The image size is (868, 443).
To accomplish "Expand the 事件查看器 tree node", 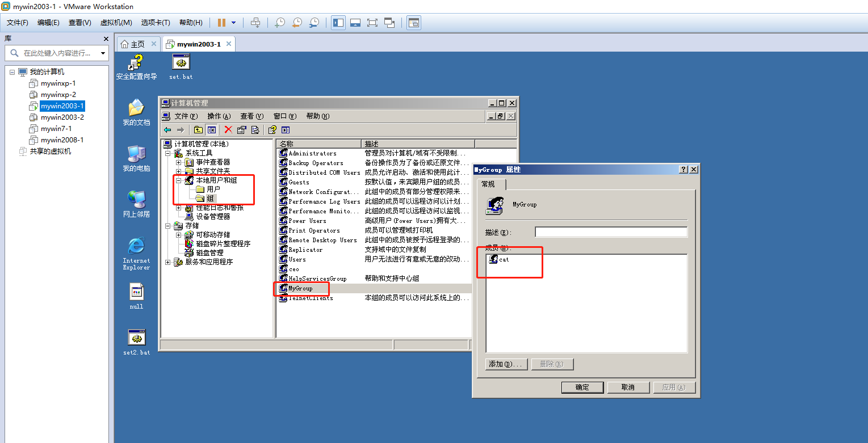I will pyautogui.click(x=178, y=162).
